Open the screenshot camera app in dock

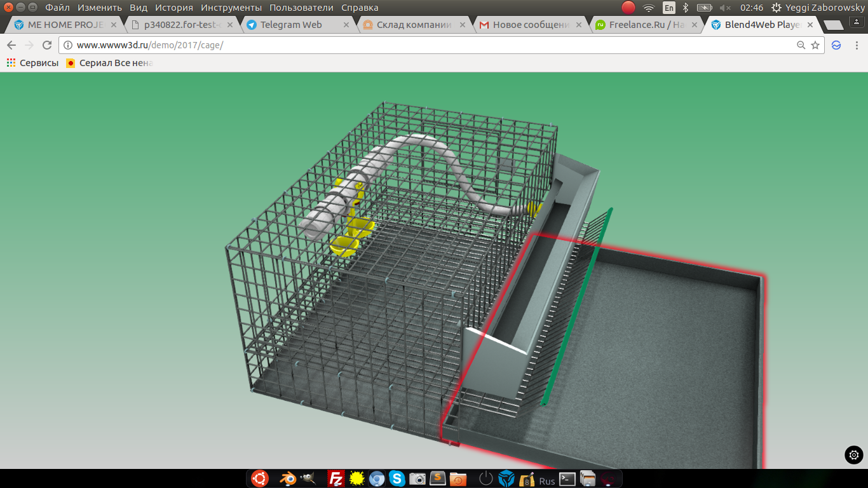click(x=417, y=478)
